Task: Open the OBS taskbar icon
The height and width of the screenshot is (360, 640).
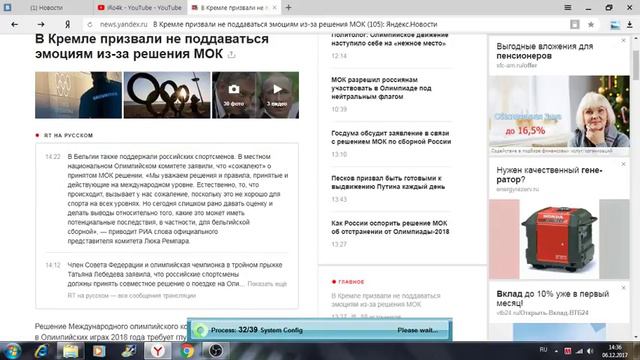Action: pyautogui.click(x=216, y=351)
